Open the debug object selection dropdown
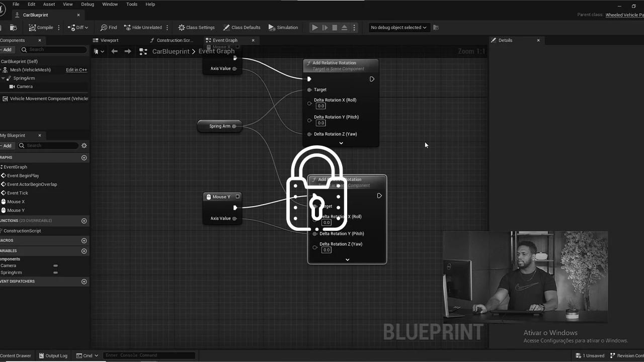The width and height of the screenshot is (644, 362). [398, 28]
